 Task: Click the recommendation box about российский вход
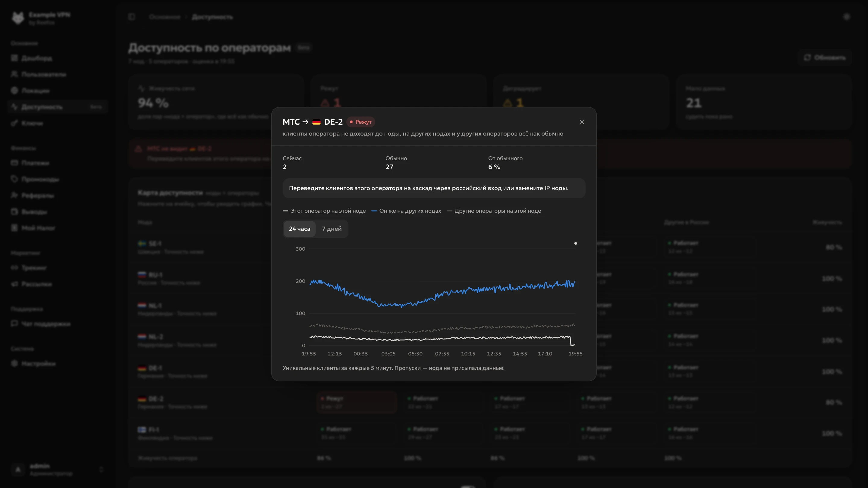(x=434, y=188)
